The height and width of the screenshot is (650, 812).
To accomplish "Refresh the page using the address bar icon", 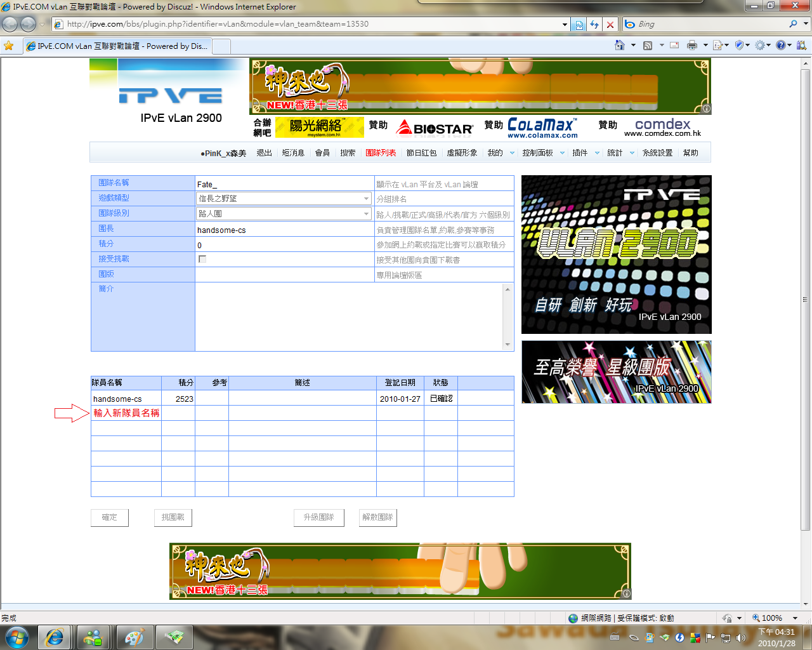I will [x=594, y=24].
